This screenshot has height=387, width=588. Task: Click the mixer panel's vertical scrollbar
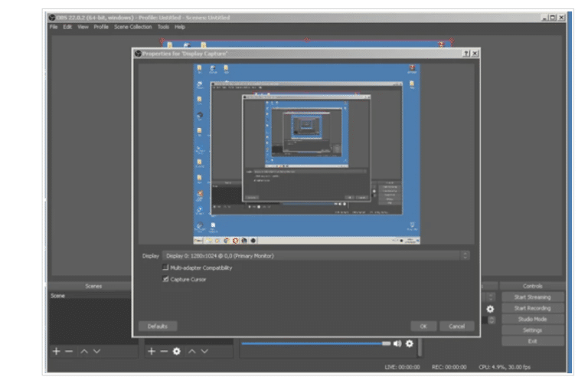(x=420, y=347)
